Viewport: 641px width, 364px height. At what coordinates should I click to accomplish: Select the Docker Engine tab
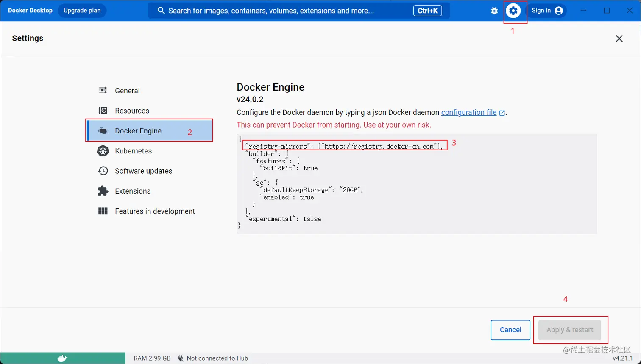150,131
